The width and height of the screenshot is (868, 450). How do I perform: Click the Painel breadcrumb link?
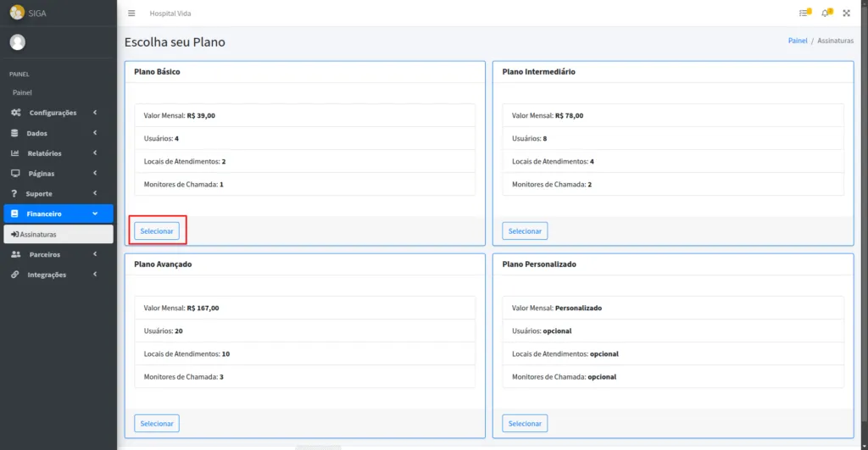[x=798, y=41]
